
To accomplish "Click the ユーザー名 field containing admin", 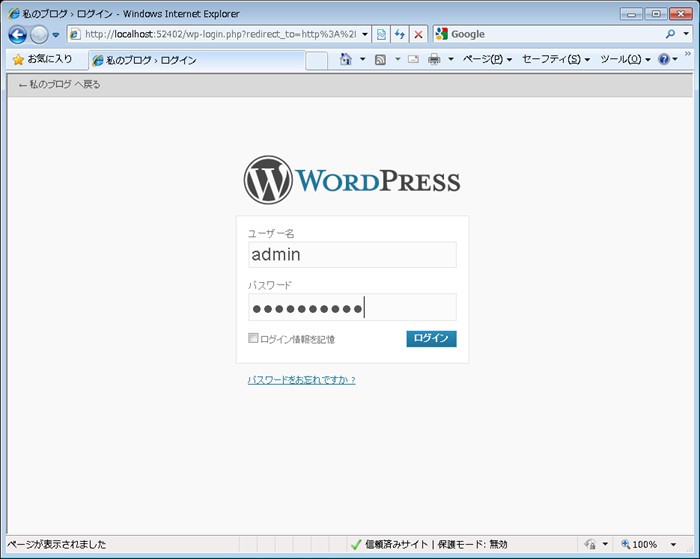I will point(352,255).
